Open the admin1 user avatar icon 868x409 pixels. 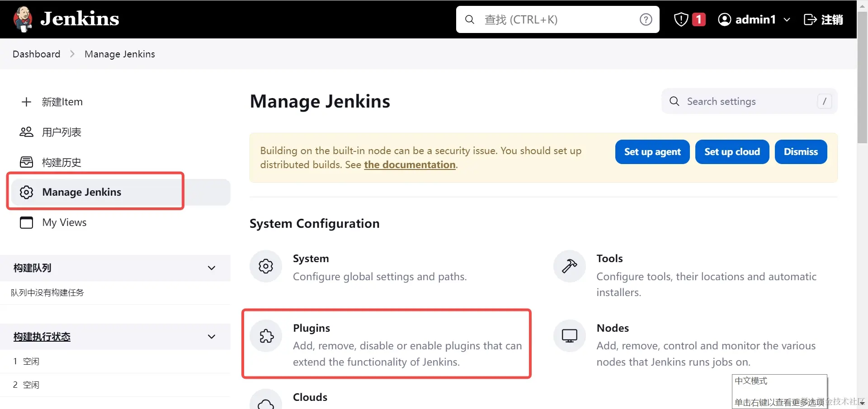(x=725, y=19)
